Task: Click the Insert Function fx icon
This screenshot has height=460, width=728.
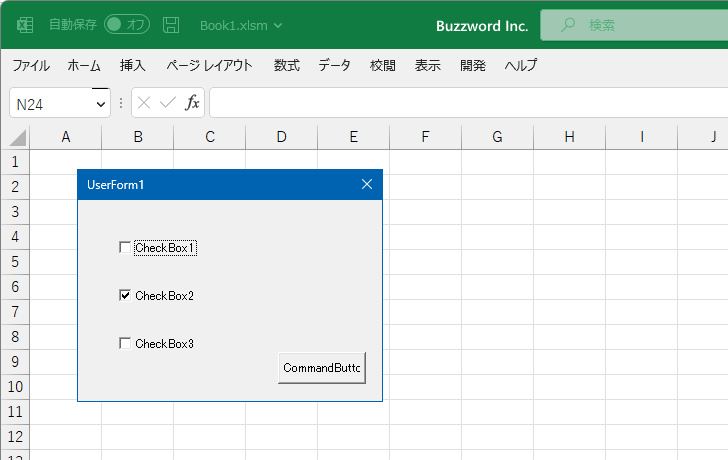Action: 192,103
